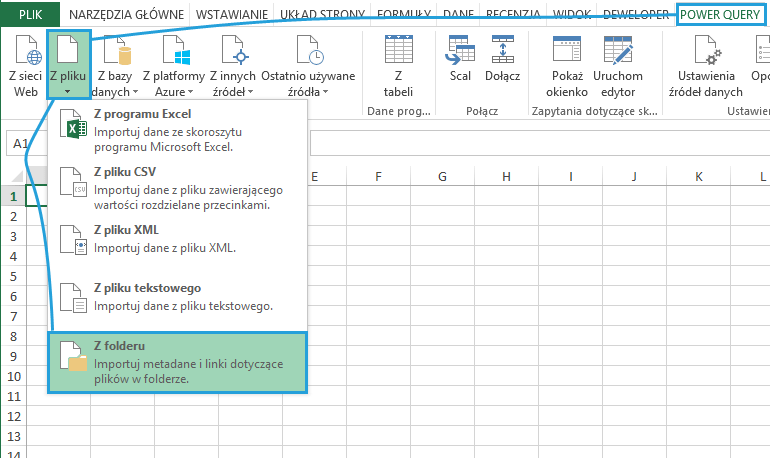
Task: Switch to DANE ribbon tab
Action: (x=458, y=15)
